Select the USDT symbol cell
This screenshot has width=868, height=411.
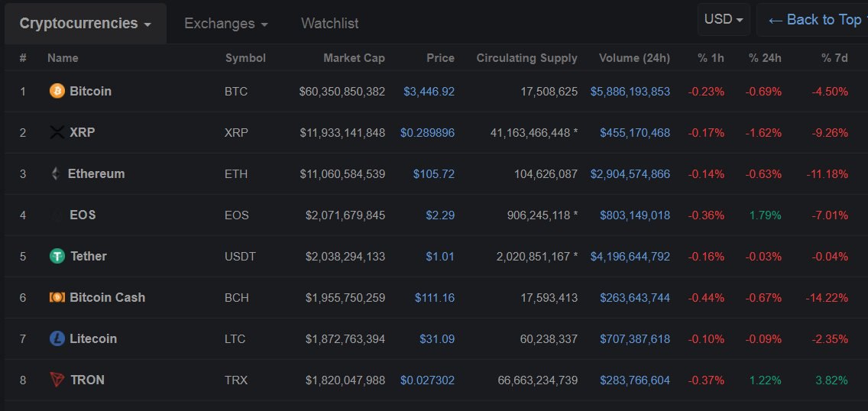coord(240,256)
